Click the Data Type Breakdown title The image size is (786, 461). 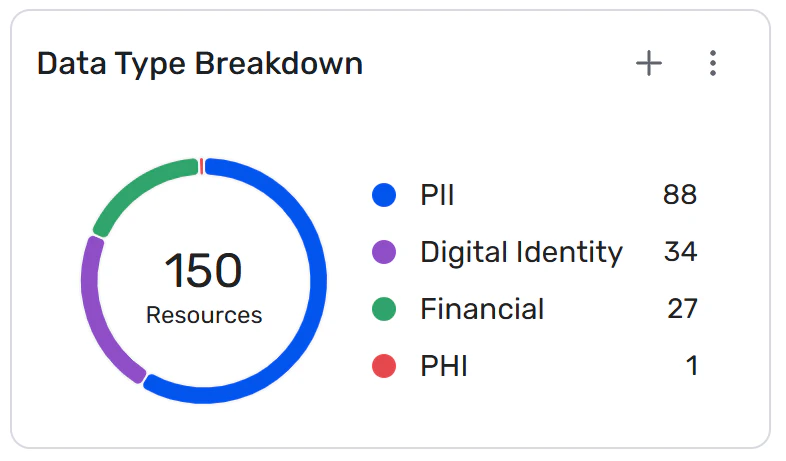(200, 64)
